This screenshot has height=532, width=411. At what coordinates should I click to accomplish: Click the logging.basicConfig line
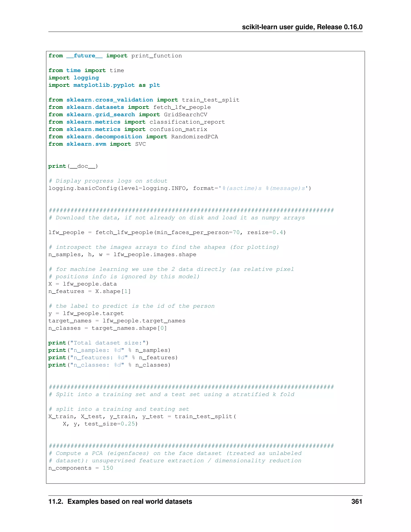coord(180,188)
